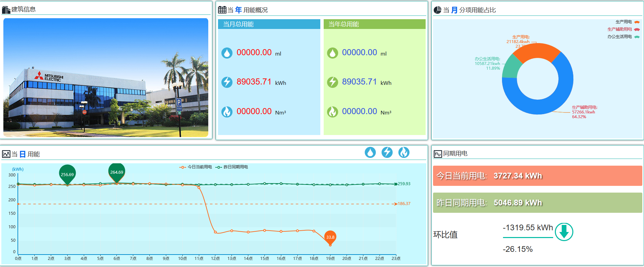Image resolution: width=644 pixels, height=267 pixels.
Task: Switch daily chart to electricity with lightning icon
Action: coord(387,153)
